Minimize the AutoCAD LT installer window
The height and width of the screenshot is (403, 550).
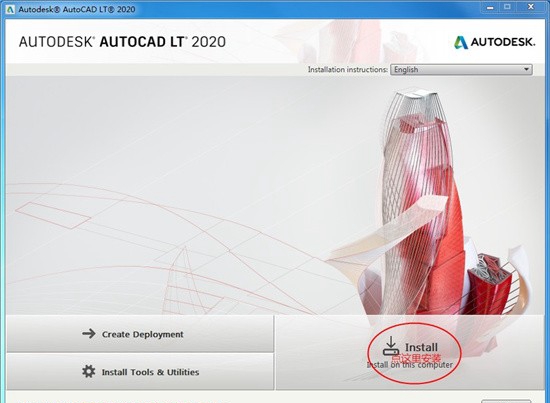490,7
